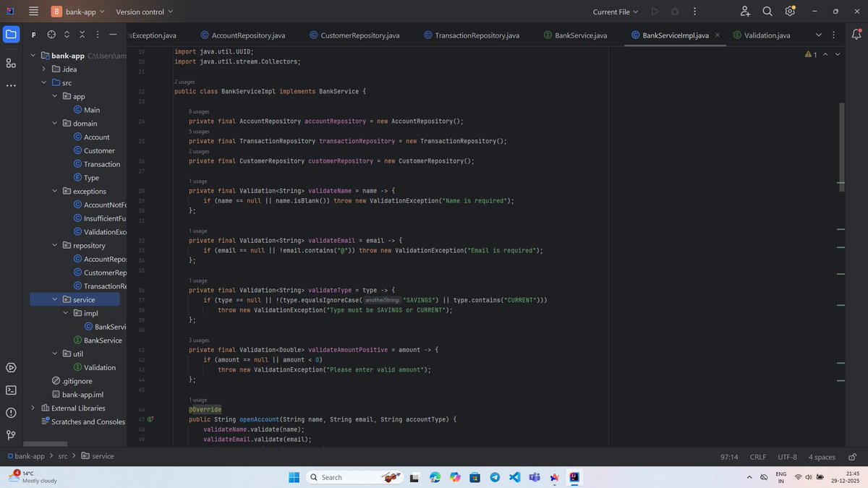
Task: Open IDE settings gear
Action: 790,12
